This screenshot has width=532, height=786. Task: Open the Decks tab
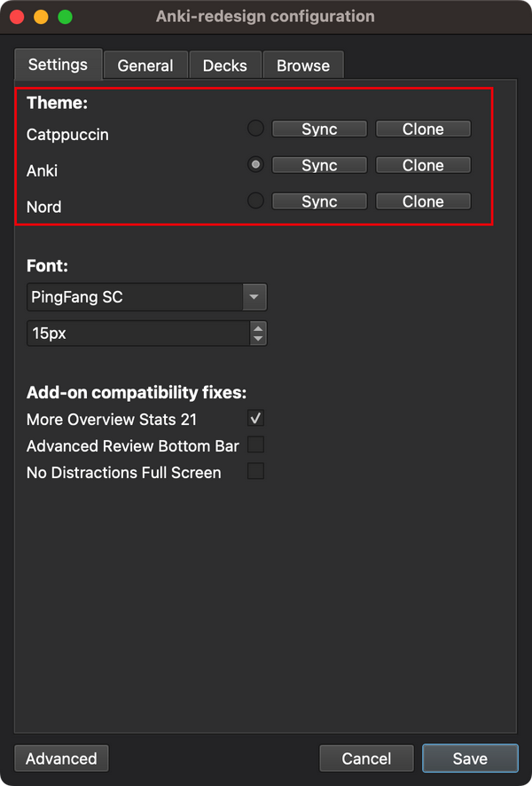coord(224,66)
